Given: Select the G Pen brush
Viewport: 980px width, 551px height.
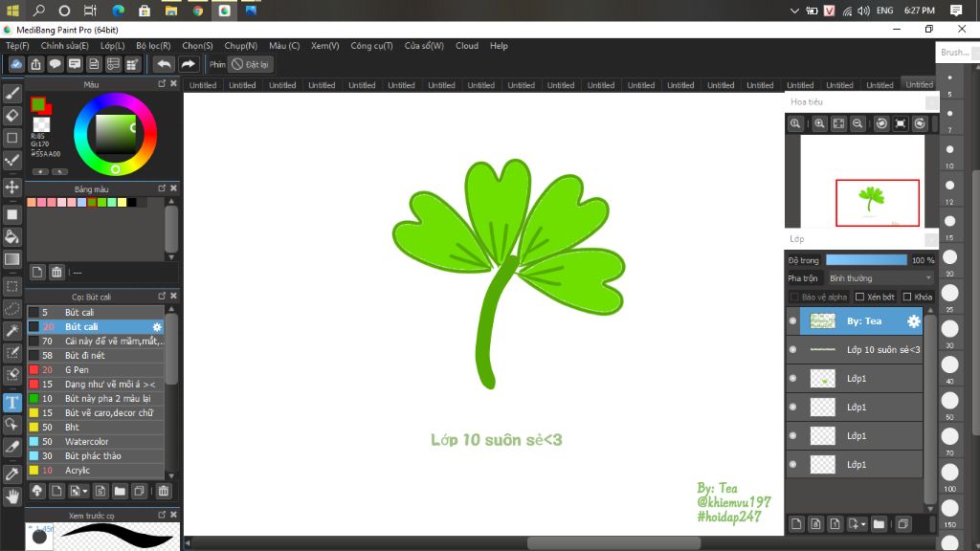Looking at the screenshot, I should [96, 370].
